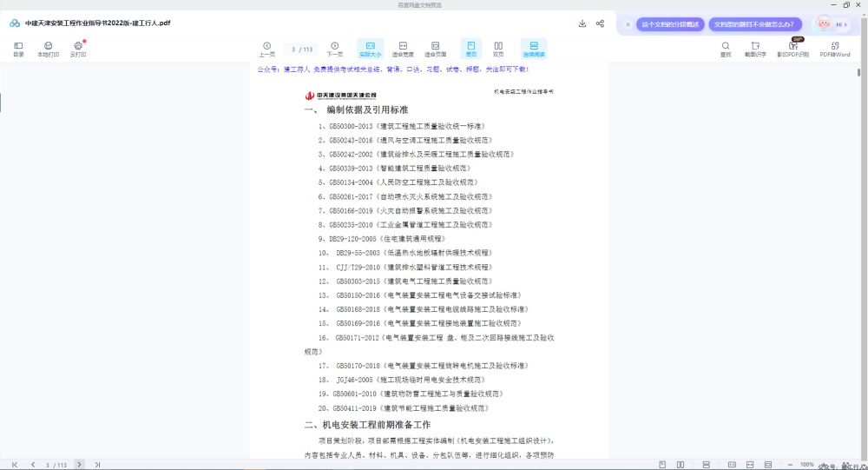This screenshot has width=868, height=470.
Task: Toggle 连续阅读 continuous reading mode
Action: 534,49
